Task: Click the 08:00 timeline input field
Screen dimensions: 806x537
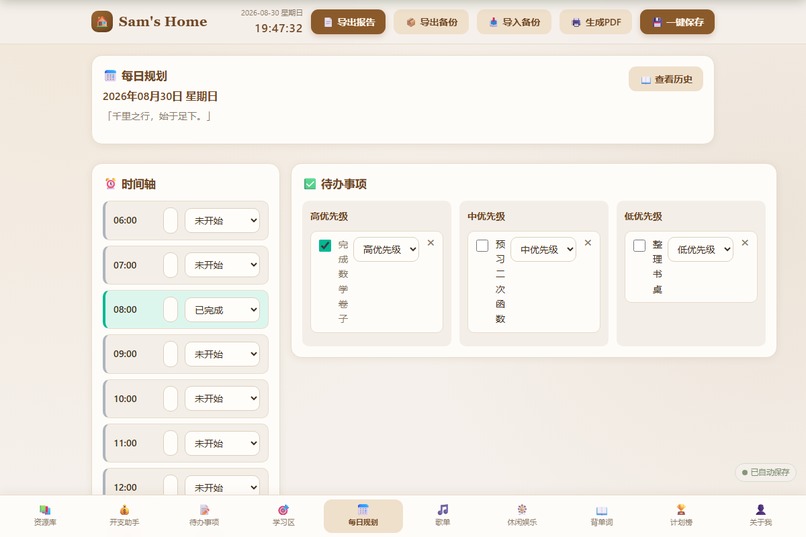Action: click(x=171, y=309)
